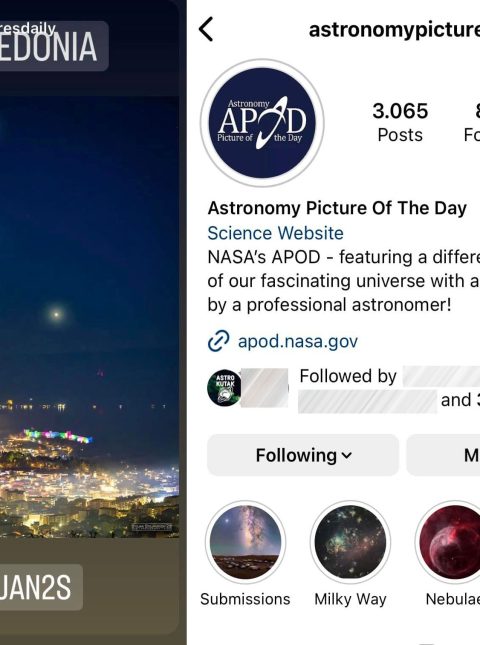480x645 pixels.
Task: Open the APOD profile picture
Action: point(262,123)
